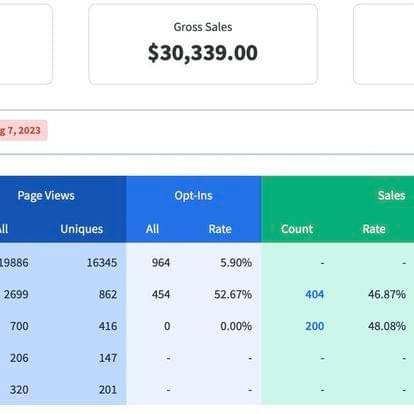Select the 52.67% opt-in rate cell
This screenshot has width=414, height=414.
pos(233,294)
